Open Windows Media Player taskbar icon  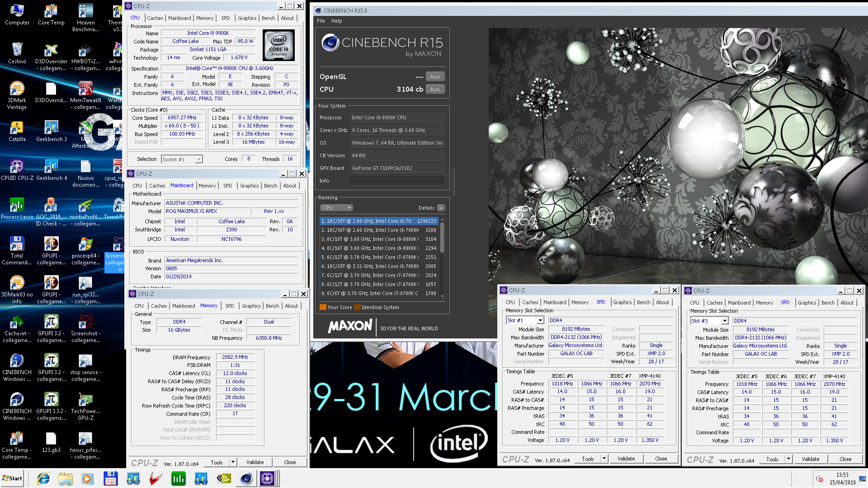[x=88, y=479]
